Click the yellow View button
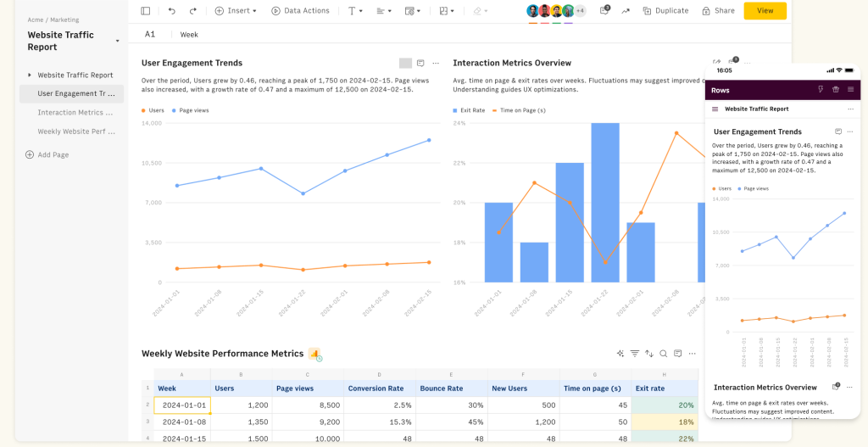This screenshot has height=447, width=868. [765, 11]
